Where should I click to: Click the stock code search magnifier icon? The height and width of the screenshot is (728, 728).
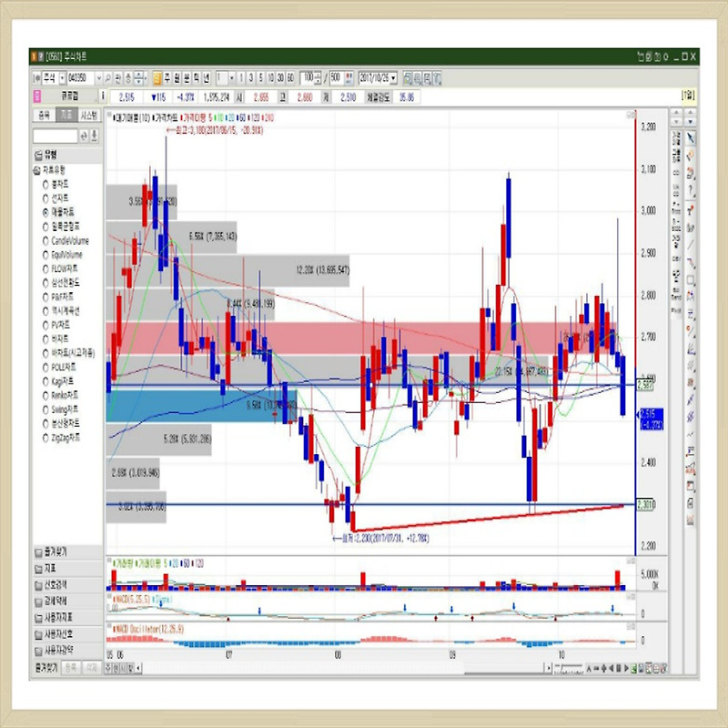point(107,78)
